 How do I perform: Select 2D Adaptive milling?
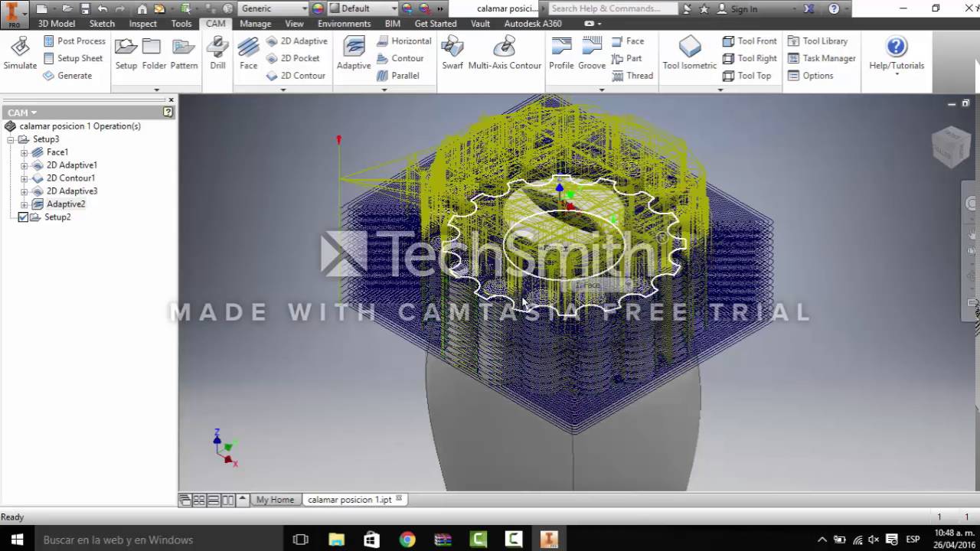tap(297, 41)
